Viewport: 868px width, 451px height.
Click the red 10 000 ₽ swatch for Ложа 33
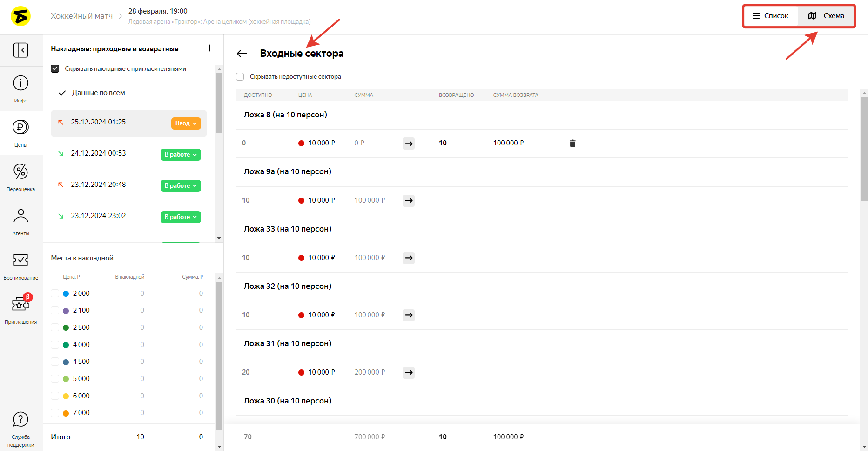click(301, 258)
